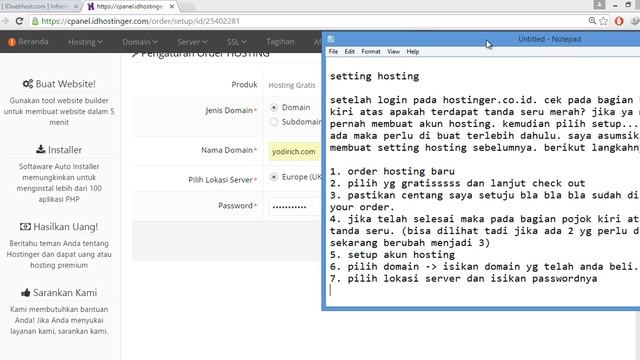Bookmark page with the star icon
Screen dimensions: 640x360
tap(604, 21)
